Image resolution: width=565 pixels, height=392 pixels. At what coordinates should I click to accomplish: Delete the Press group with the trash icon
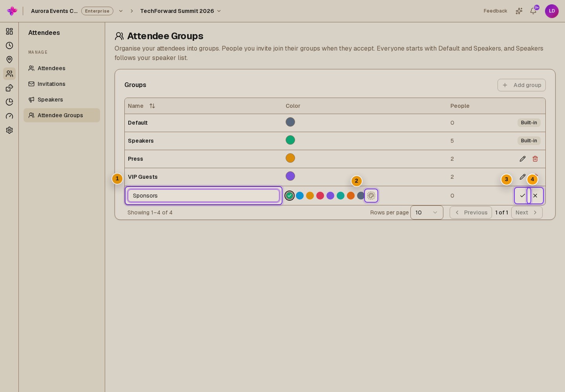coord(535,159)
